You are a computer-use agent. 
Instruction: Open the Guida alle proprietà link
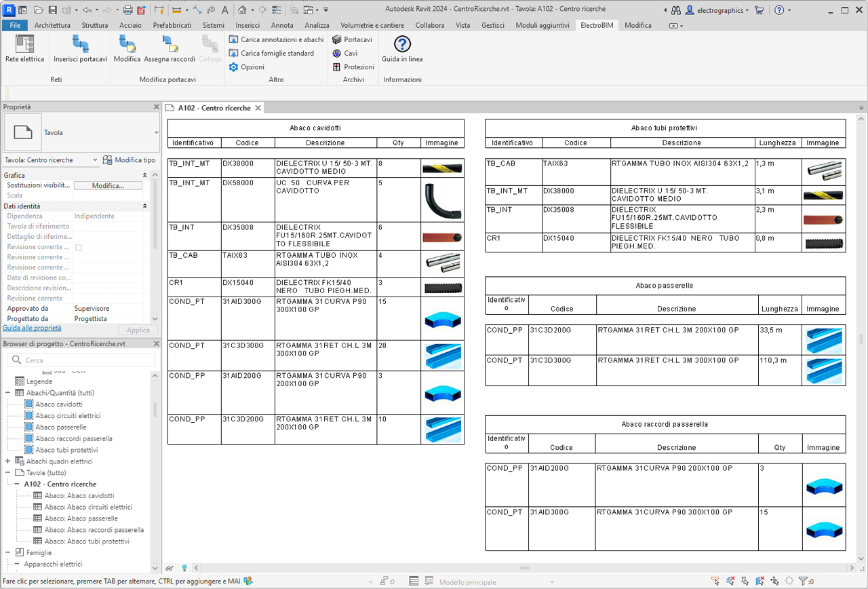[x=32, y=328]
